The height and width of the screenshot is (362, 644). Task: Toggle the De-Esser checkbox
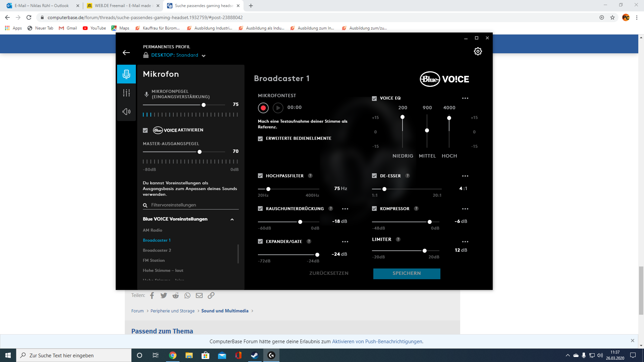[374, 176]
